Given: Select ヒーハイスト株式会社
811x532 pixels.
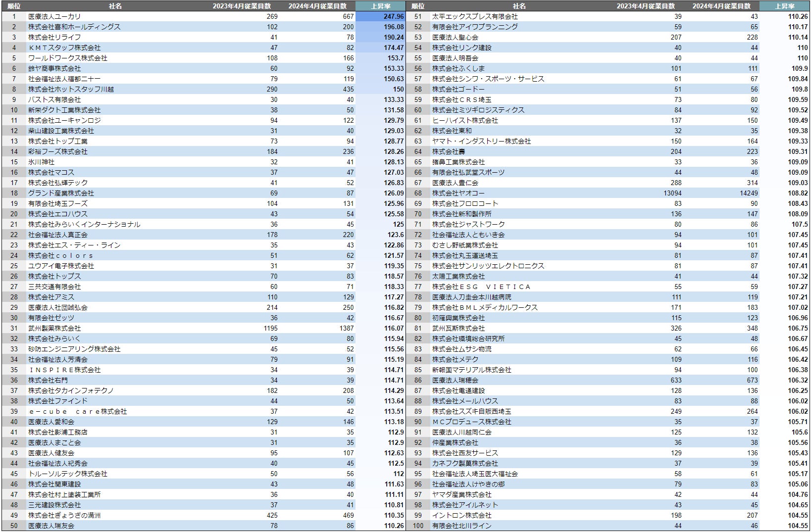Looking at the screenshot, I should point(465,120).
